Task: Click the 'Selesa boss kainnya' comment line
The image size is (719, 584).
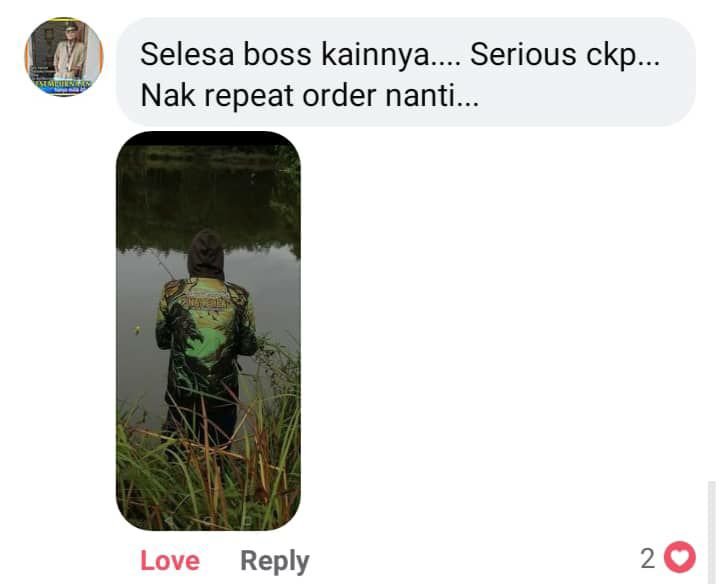Action: point(300,55)
